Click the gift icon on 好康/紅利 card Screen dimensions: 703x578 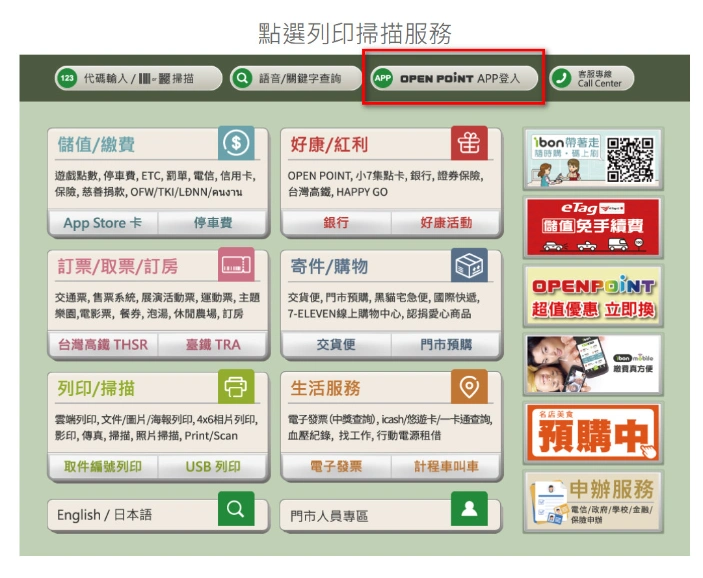(469, 143)
